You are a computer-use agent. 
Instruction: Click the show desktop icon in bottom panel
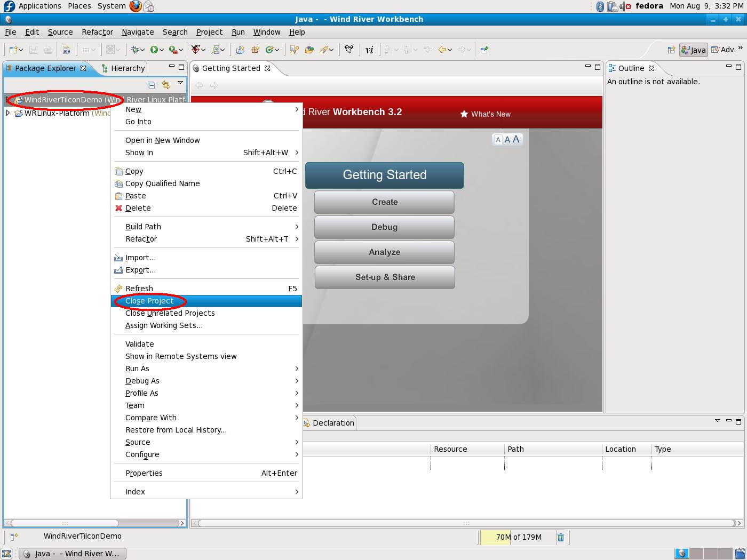(6, 554)
